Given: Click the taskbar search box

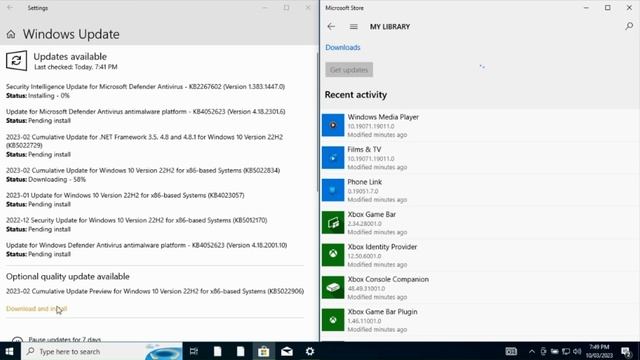Looking at the screenshot, I should (x=102, y=351).
